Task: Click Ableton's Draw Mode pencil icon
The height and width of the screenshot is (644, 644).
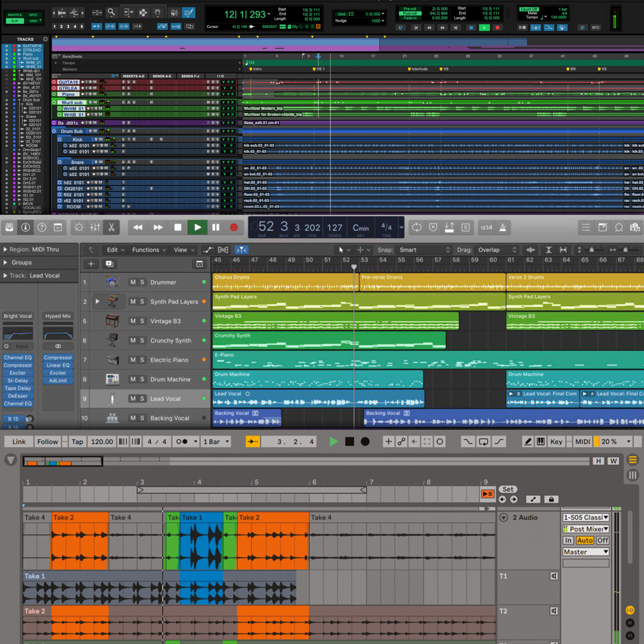Action: click(528, 442)
